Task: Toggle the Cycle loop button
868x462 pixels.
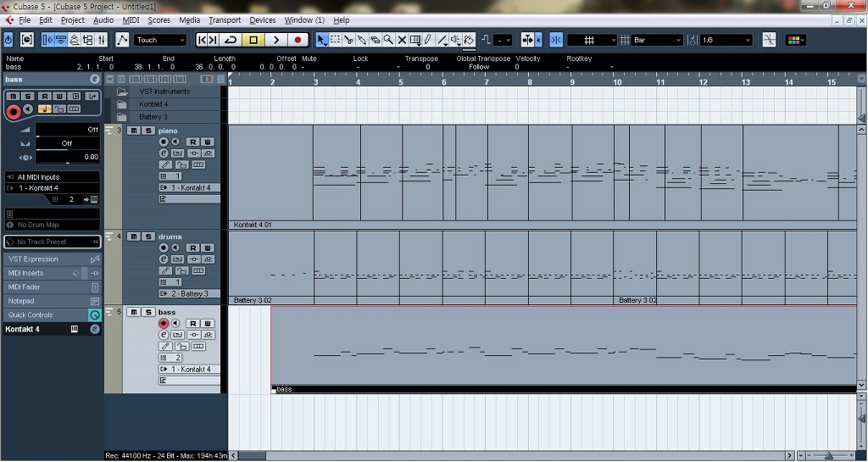Action: point(231,40)
